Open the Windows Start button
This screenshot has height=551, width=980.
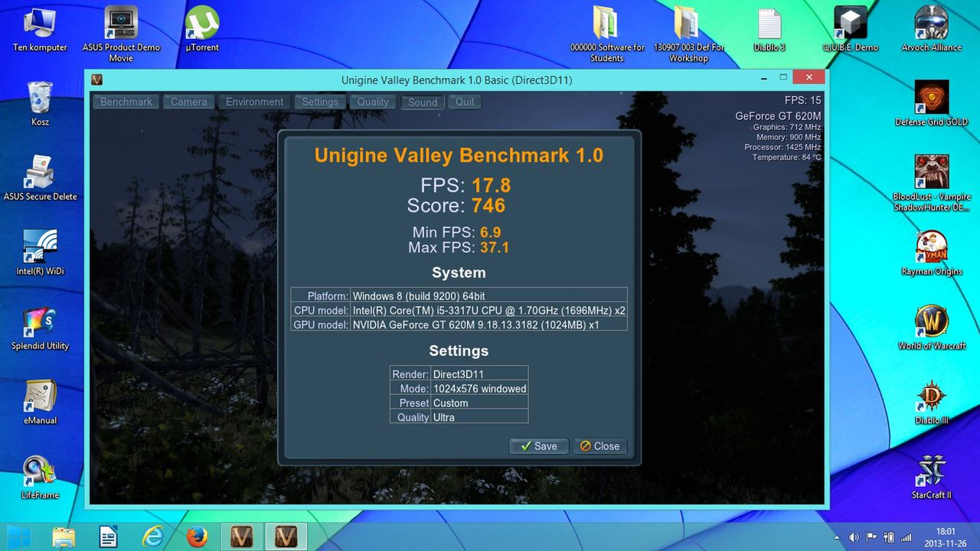point(21,536)
